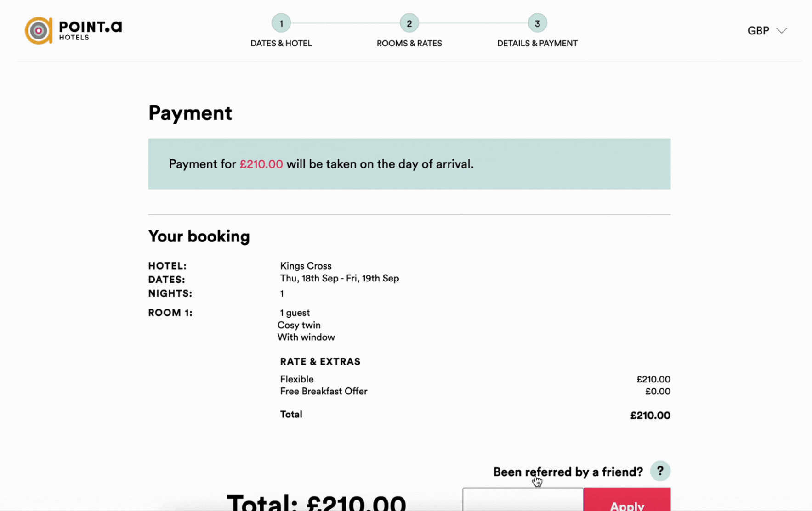Open the referral help question mark icon

click(660, 471)
